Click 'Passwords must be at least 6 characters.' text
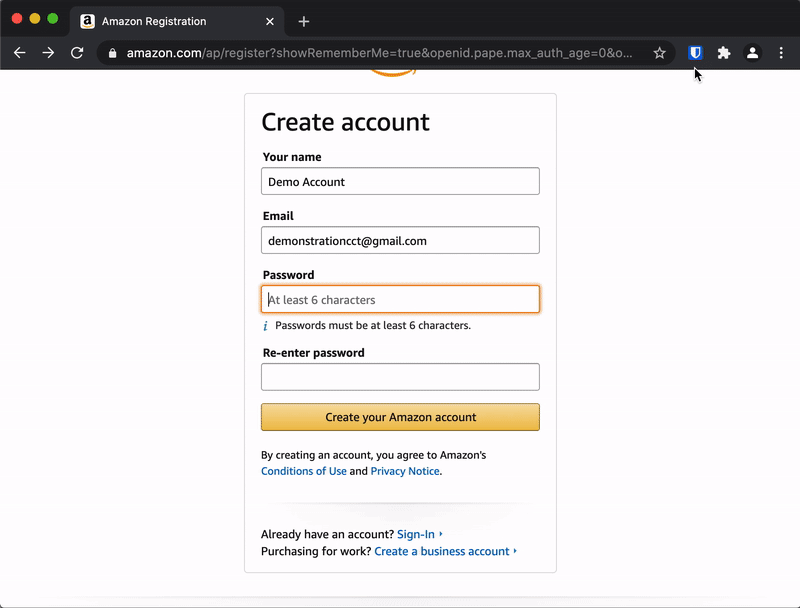Screen dimensions: 800x608 [x=373, y=325]
